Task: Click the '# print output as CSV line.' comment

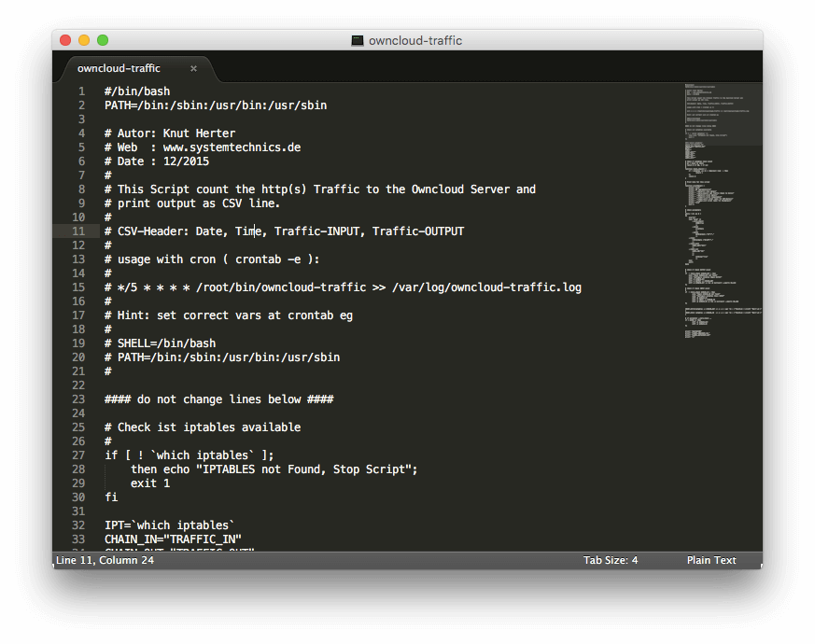Action: [192, 203]
